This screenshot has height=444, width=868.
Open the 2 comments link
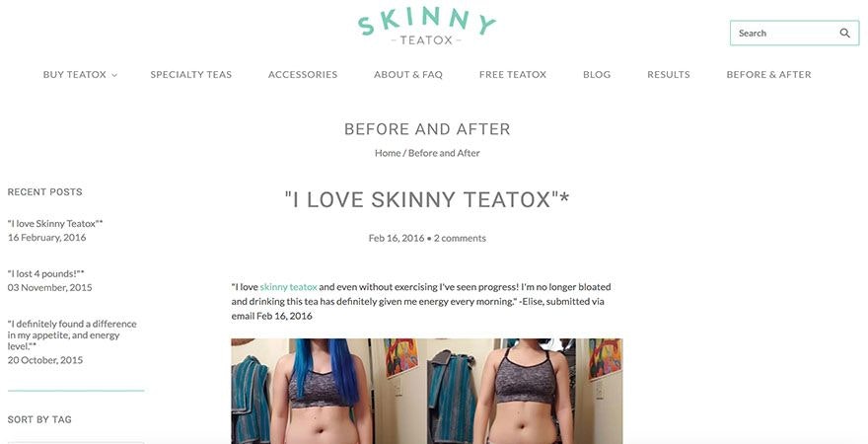tap(460, 239)
